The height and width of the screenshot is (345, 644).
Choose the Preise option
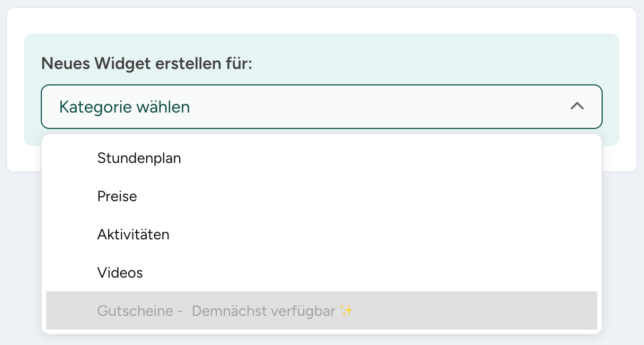tap(322, 196)
